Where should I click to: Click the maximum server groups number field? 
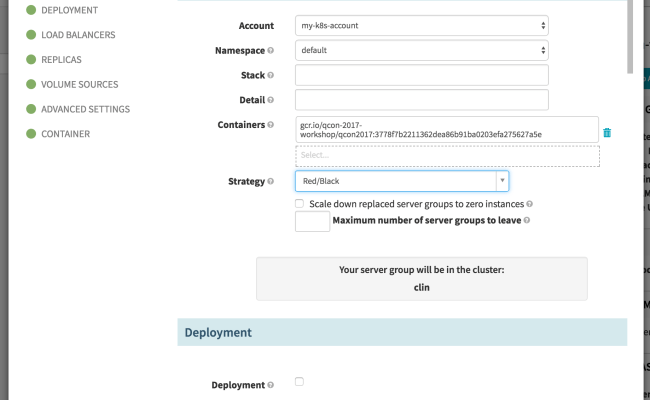coord(312,221)
